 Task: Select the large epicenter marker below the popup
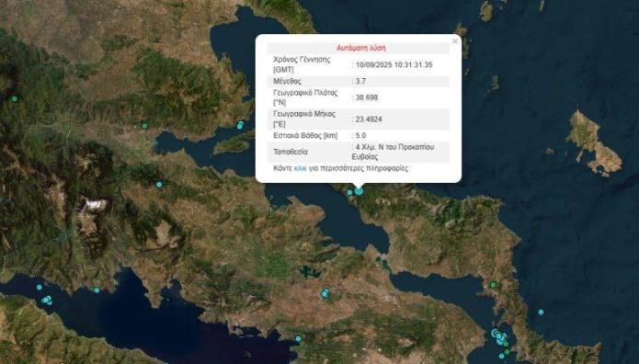coord(359,191)
